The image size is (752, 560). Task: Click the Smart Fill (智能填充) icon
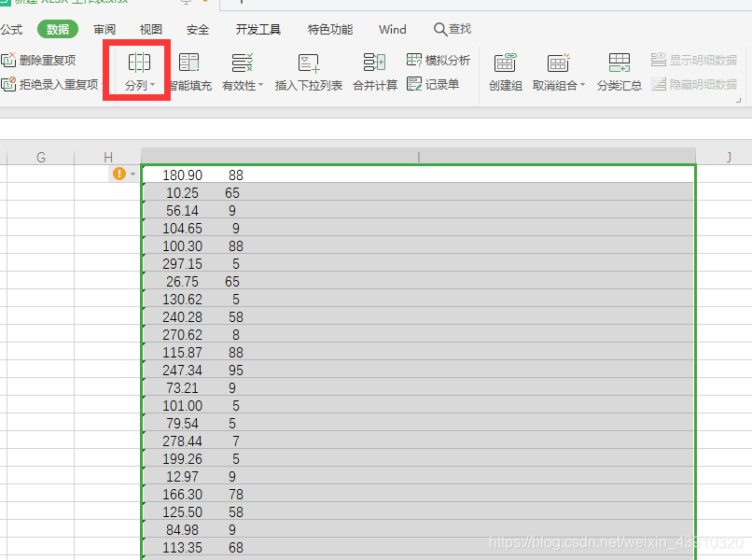pyautogui.click(x=189, y=63)
